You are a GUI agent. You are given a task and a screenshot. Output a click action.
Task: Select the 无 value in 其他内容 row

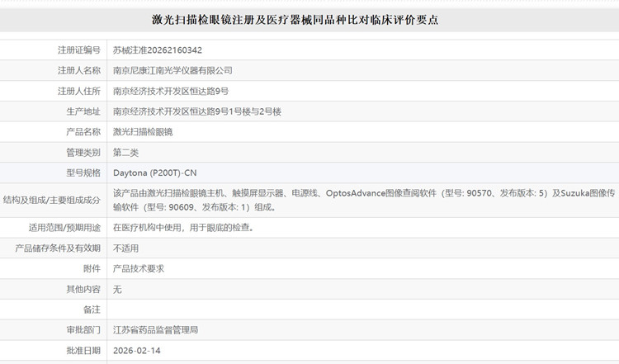tap(117, 290)
